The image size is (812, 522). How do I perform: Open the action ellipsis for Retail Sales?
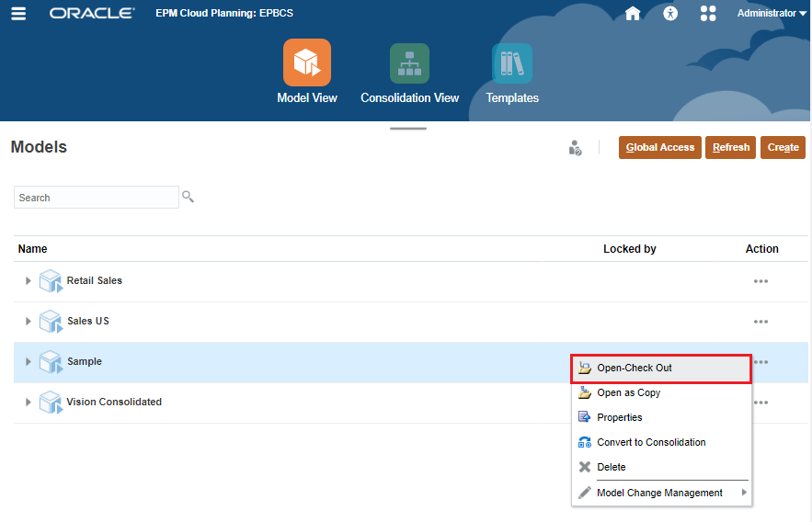pyautogui.click(x=761, y=281)
